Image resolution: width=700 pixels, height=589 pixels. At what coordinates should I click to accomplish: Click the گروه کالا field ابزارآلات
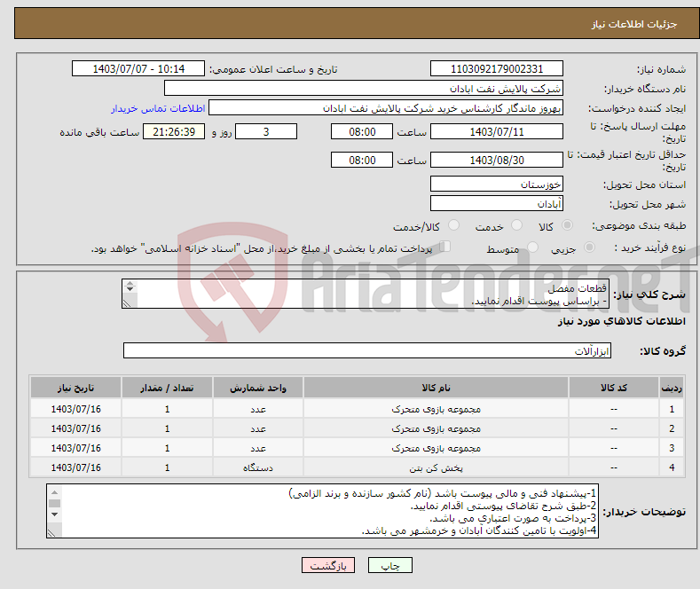tap(367, 350)
